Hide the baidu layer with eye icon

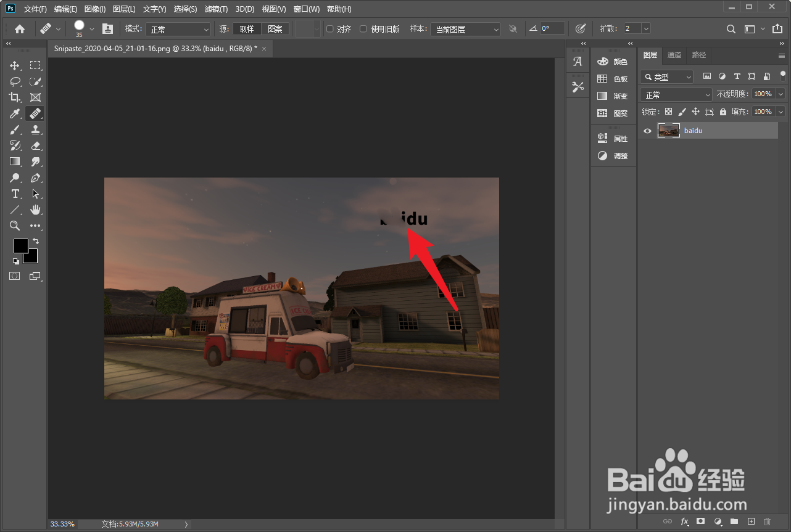pos(647,131)
